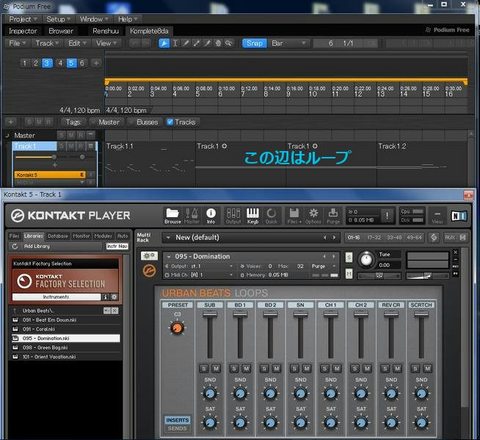Click the SUB channel volume fader
Viewport: 480px width, 440px height.
coord(210,315)
